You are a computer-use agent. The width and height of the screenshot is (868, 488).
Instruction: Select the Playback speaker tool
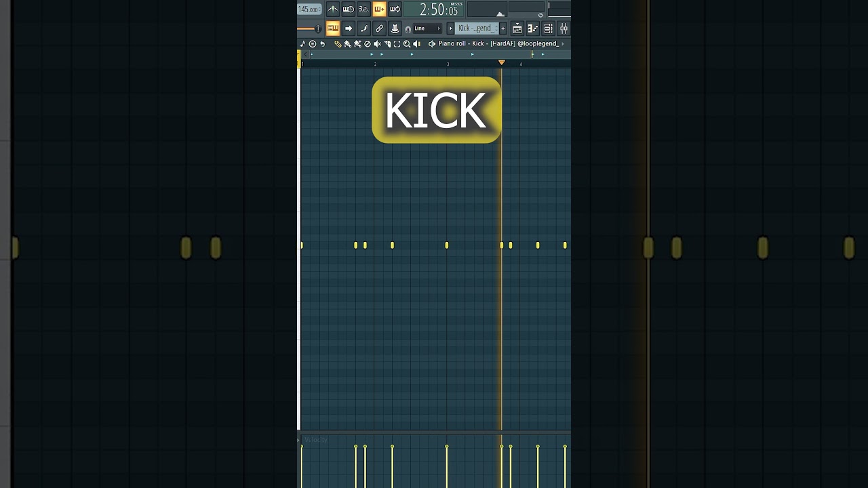tap(416, 44)
